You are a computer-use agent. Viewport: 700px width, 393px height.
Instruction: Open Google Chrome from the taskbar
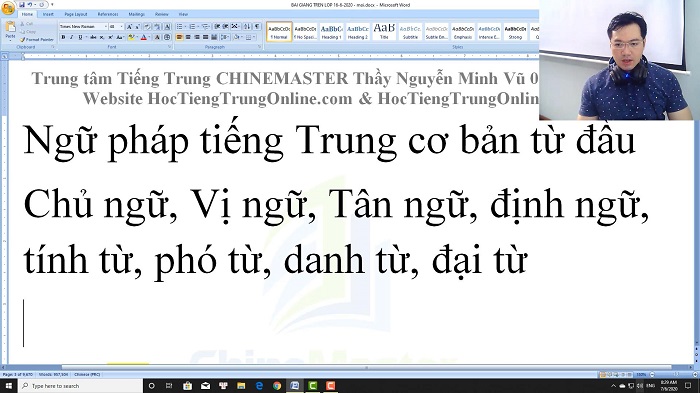277,386
